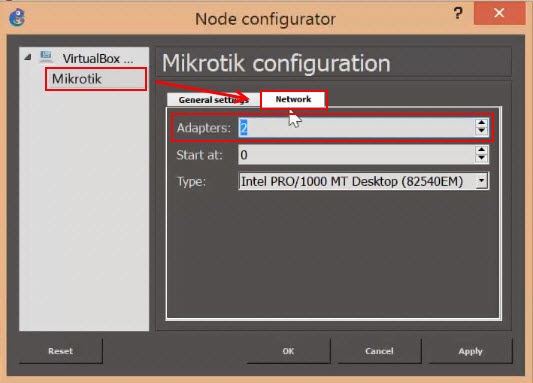Click the Cancel button
The image size is (533, 383).
click(379, 351)
